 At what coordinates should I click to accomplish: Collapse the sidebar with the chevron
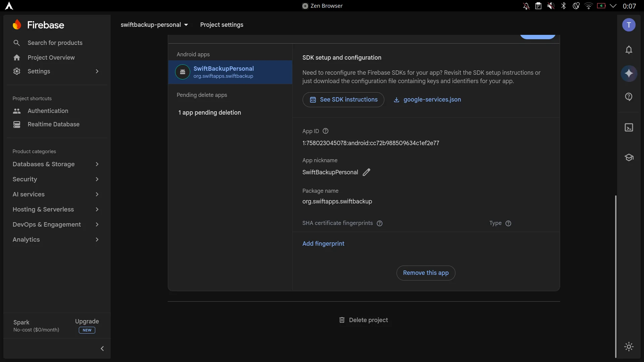click(102, 349)
